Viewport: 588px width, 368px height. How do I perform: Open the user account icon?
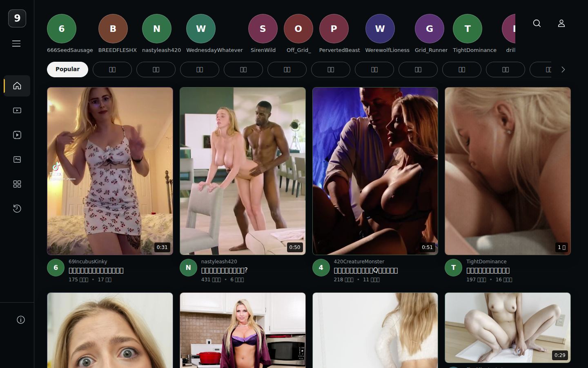[561, 23]
